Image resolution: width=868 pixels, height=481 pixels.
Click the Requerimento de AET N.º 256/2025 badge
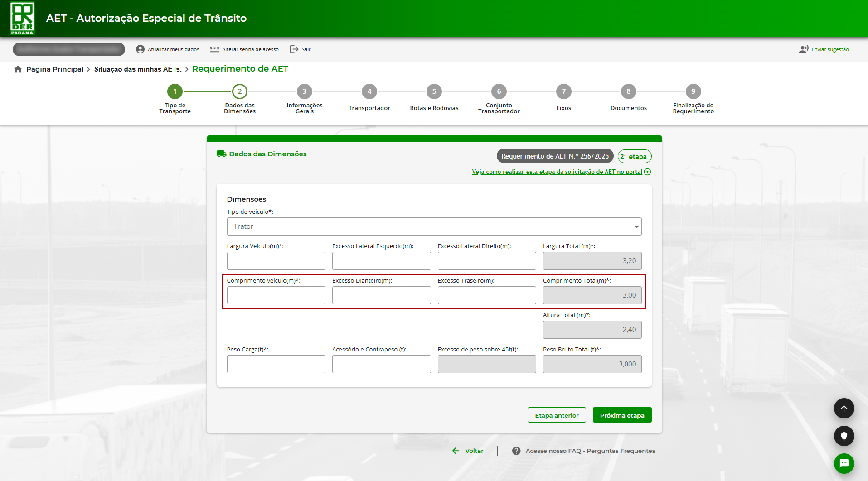coord(555,156)
